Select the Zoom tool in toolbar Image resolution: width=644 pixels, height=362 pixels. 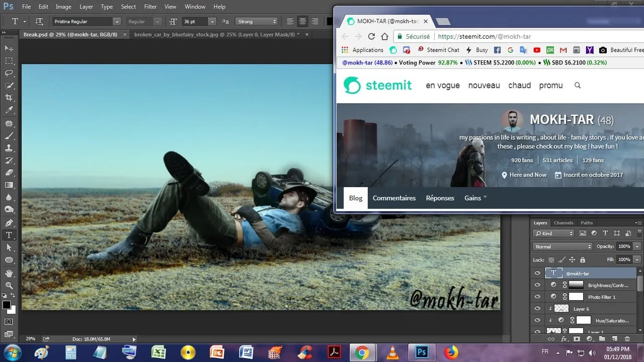click(x=9, y=285)
